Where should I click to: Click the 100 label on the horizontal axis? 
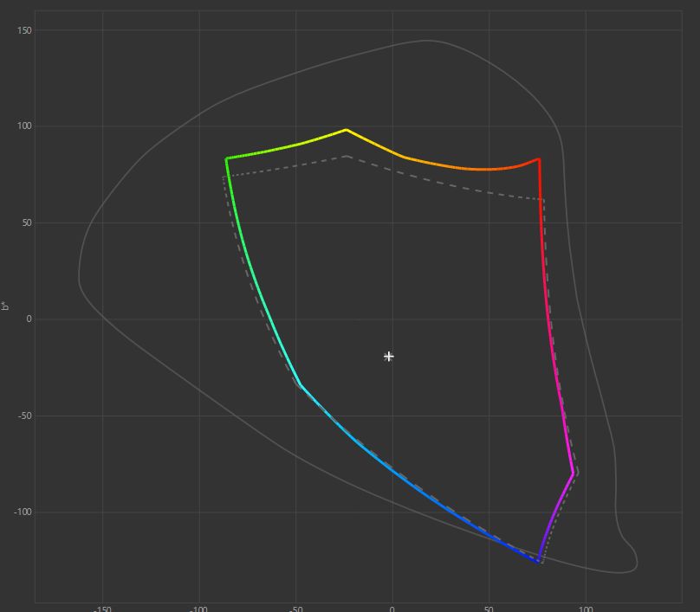[585, 608]
